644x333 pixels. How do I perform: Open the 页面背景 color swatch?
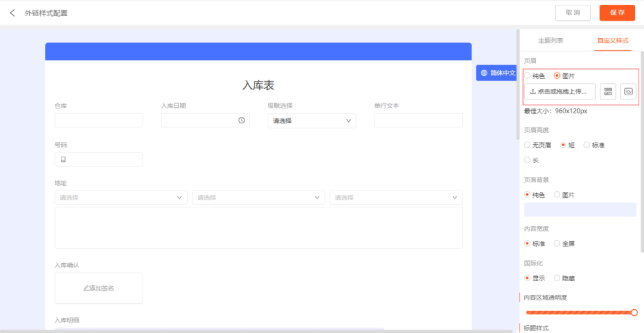click(x=580, y=209)
